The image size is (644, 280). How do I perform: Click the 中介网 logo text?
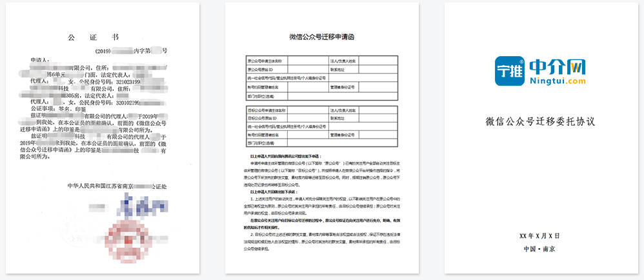click(557, 67)
